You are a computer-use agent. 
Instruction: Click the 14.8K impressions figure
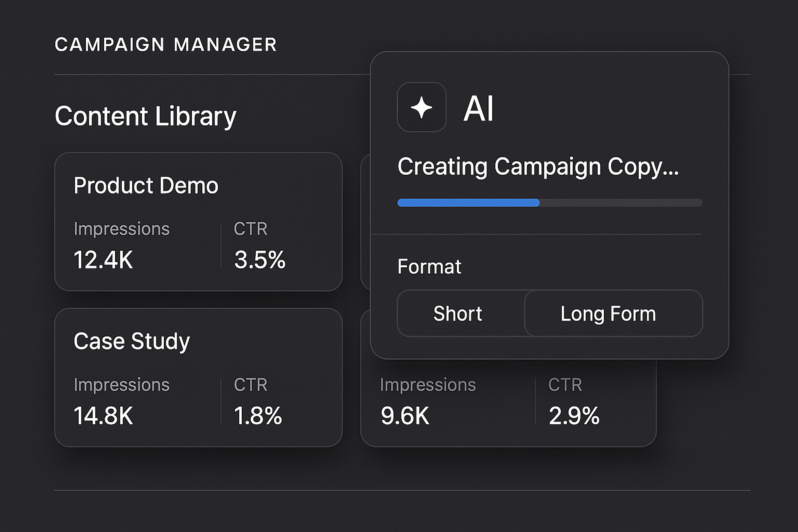pyautogui.click(x=103, y=415)
